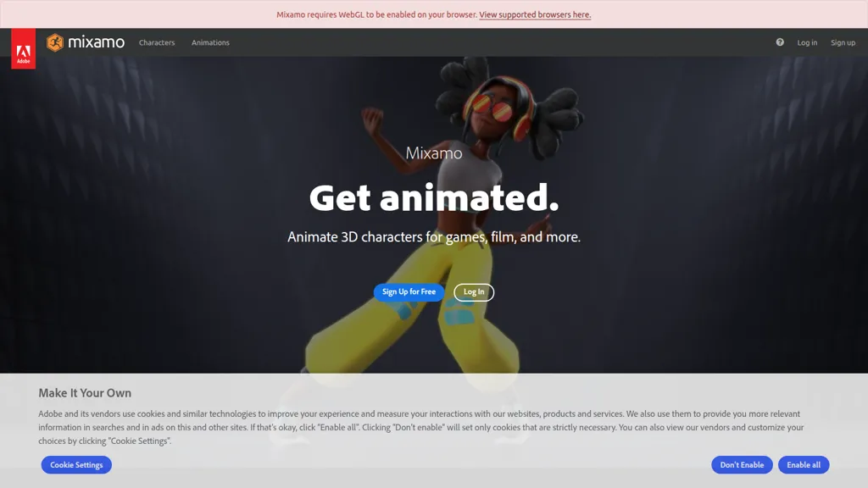Click Log in in top navigation bar
This screenshot has height=488, width=868.
(807, 42)
